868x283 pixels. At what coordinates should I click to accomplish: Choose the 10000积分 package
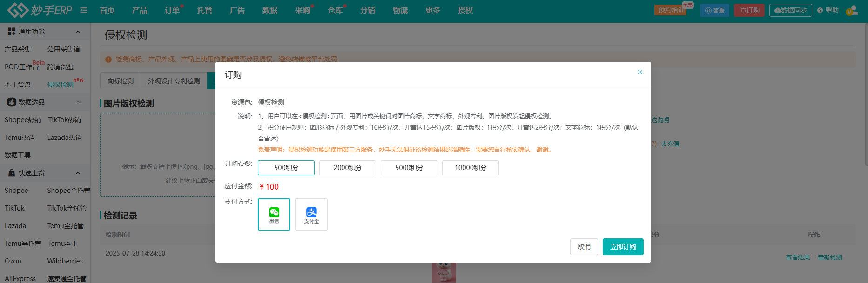(471, 168)
